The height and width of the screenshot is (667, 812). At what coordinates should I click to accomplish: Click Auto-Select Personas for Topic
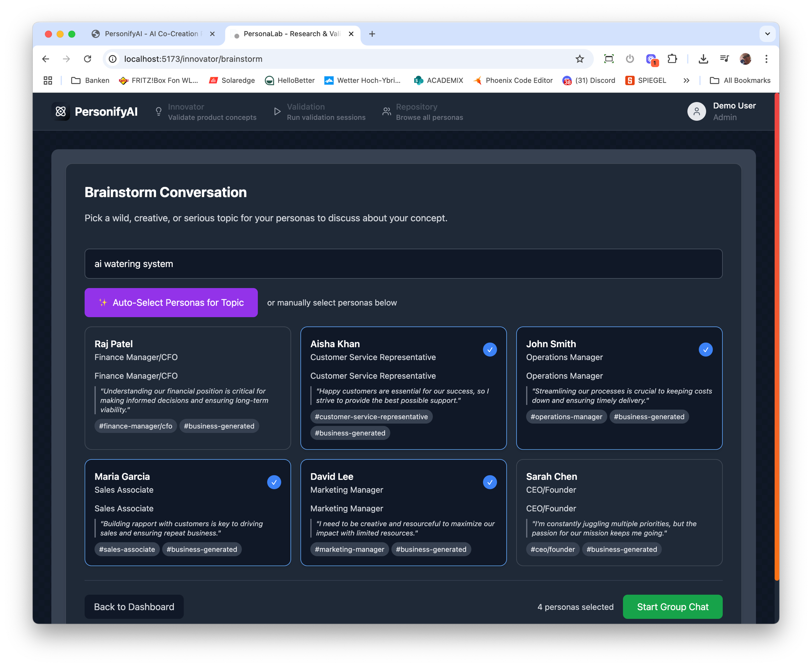click(x=171, y=303)
